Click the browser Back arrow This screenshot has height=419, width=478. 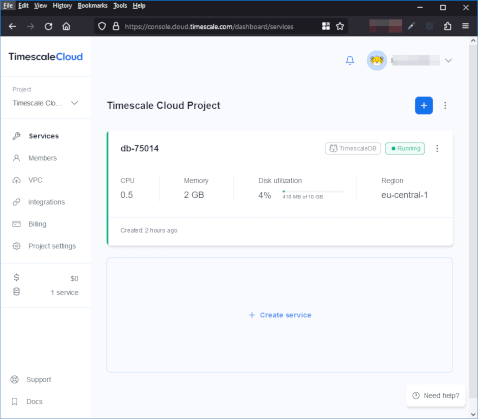(13, 26)
